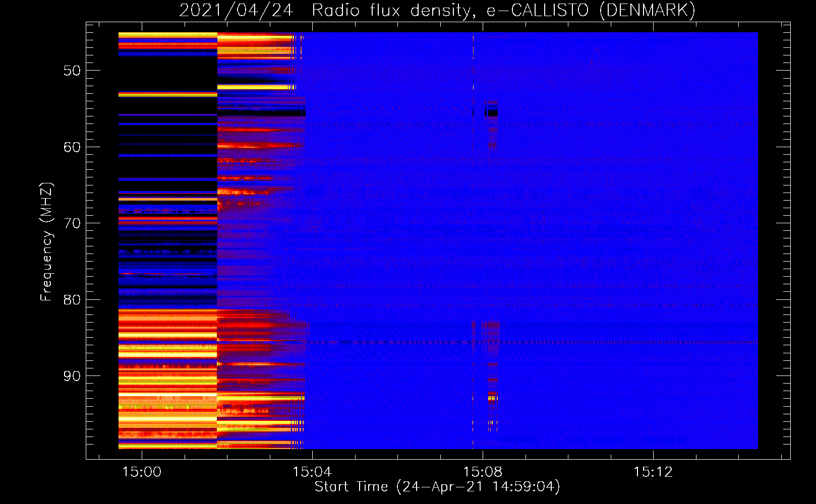The width and height of the screenshot is (816, 504).
Task: Click the yellow burst spot near 15:08 at 93 MHz
Action: (x=493, y=398)
